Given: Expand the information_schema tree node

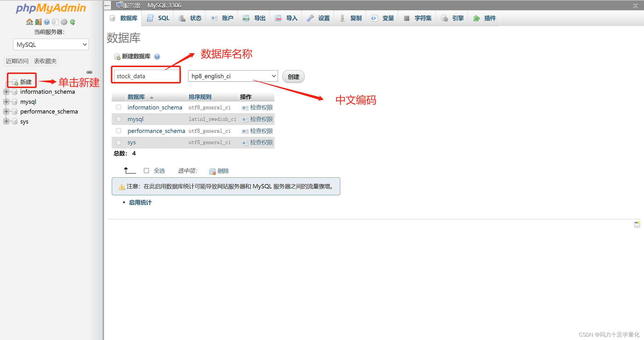Looking at the screenshot, I should 6,92.
